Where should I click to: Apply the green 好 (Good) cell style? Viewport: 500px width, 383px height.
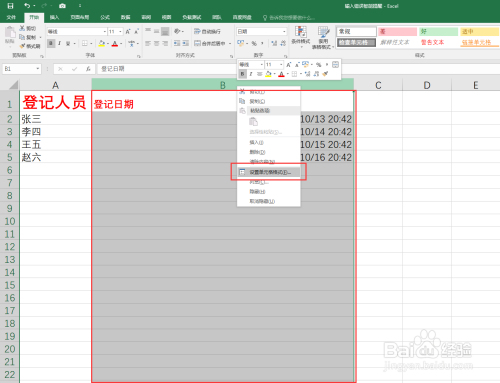[438, 32]
